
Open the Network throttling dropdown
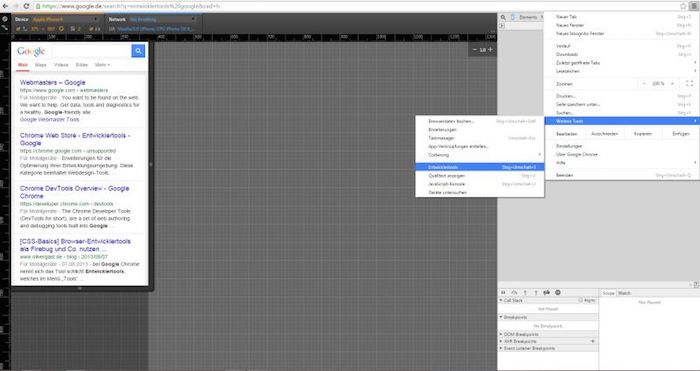162,20
